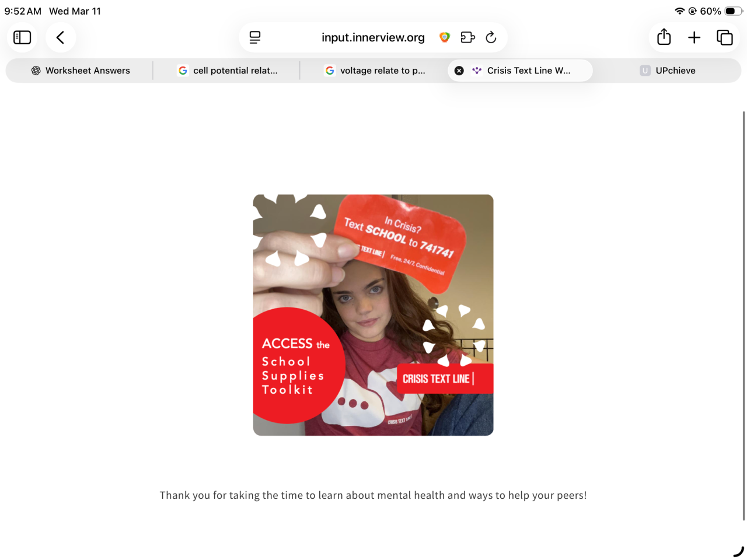Viewport: 747px width, 560px height.
Task: Switch to the UPchieve tab
Action: pyautogui.click(x=668, y=71)
